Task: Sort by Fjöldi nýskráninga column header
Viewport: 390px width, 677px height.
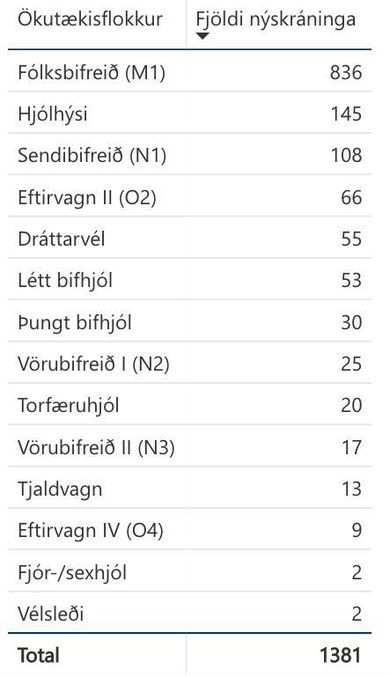Action: click(x=276, y=19)
